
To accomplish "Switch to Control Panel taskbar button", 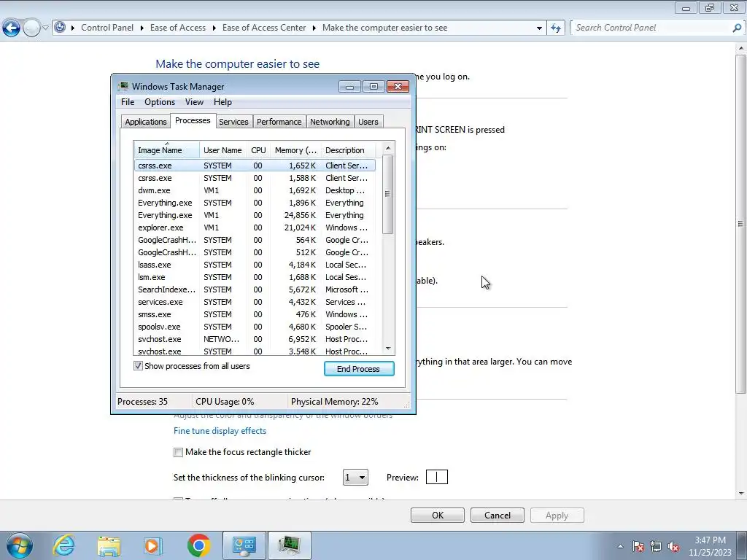I will pos(244,545).
